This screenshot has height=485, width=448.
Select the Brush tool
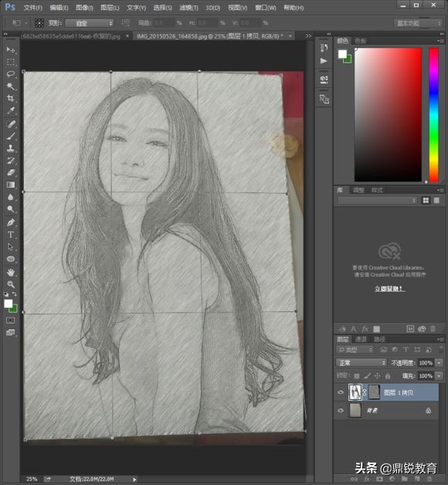coord(11,136)
